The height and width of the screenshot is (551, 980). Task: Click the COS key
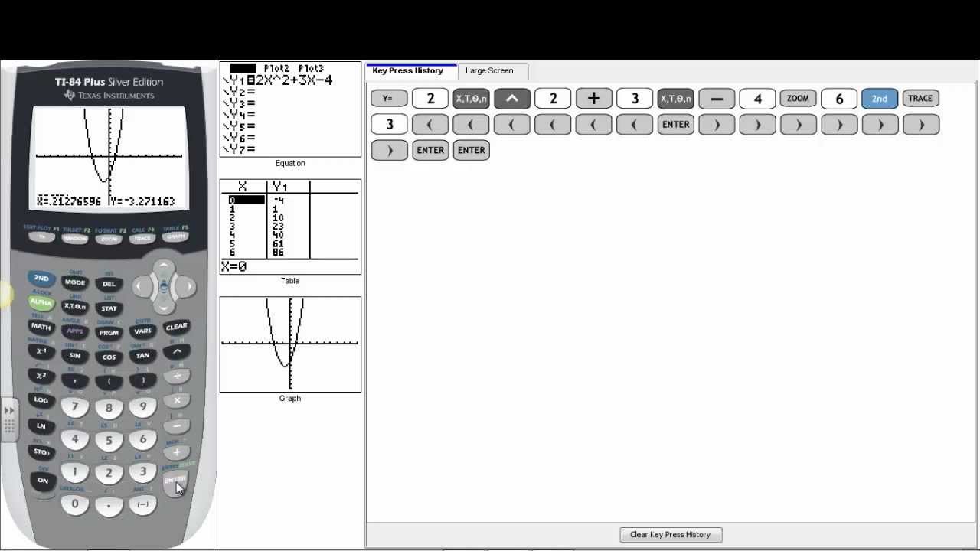[x=109, y=357]
